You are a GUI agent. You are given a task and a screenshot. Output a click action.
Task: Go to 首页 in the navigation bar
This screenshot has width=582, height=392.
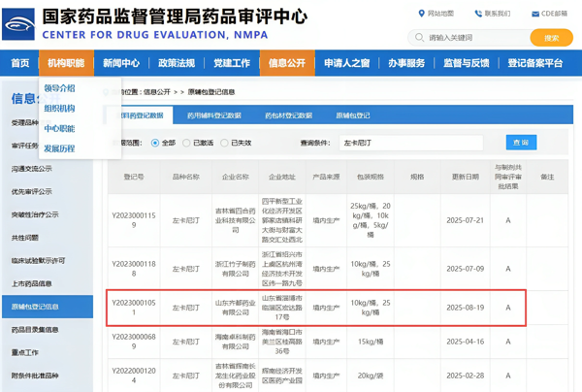[19, 63]
